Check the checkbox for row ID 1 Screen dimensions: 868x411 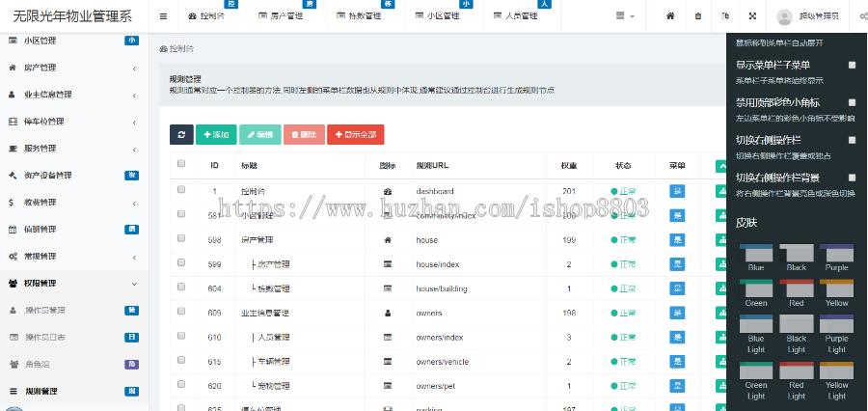181,189
